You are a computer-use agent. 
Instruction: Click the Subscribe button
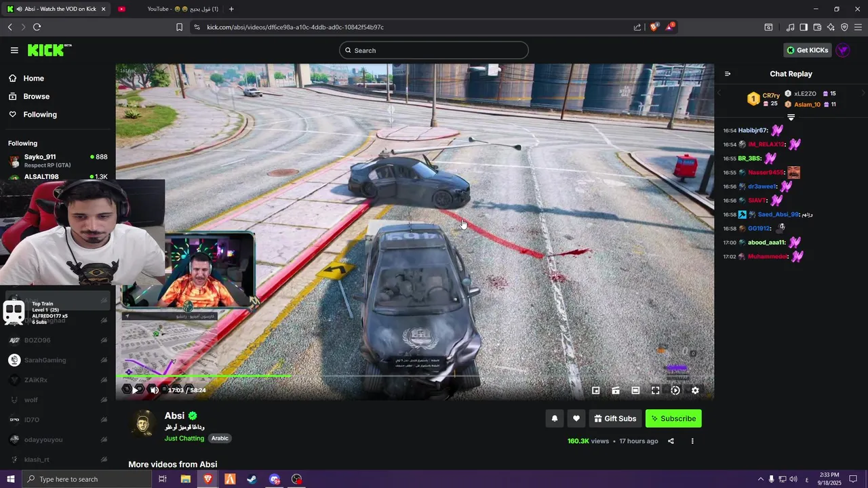tap(673, 419)
